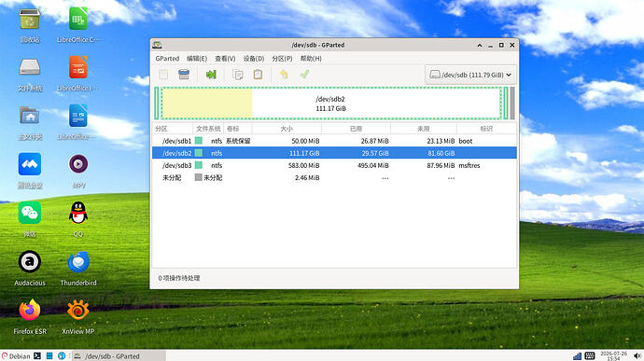Open the /dev/sdb device selector dropdown
Screen dimensions: 644x361
(470, 75)
